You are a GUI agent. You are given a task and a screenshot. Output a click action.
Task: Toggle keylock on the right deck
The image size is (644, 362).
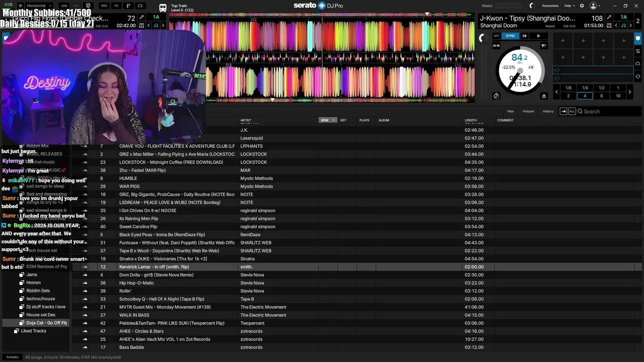point(497,46)
